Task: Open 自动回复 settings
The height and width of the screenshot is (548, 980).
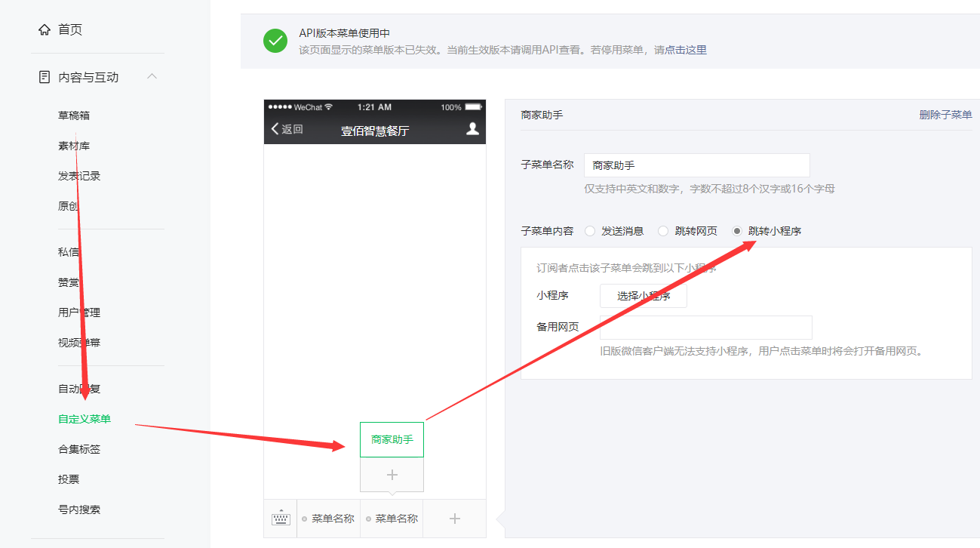Action: (79, 389)
